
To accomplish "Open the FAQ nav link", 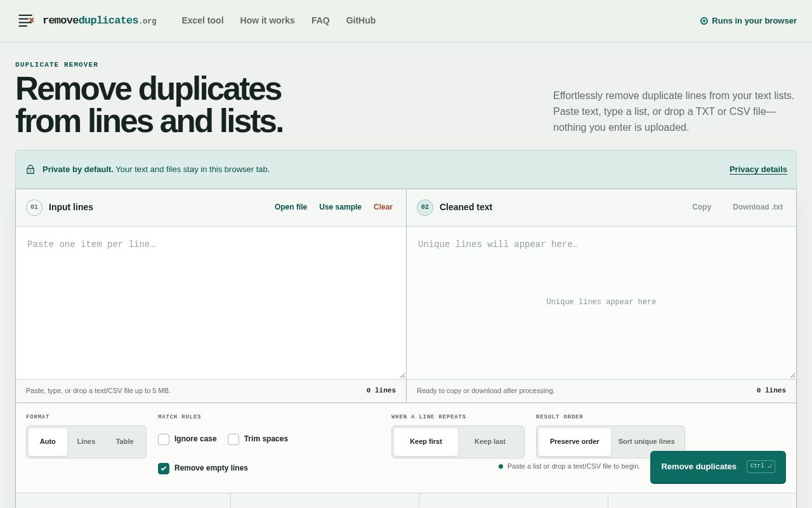I will [x=320, y=20].
